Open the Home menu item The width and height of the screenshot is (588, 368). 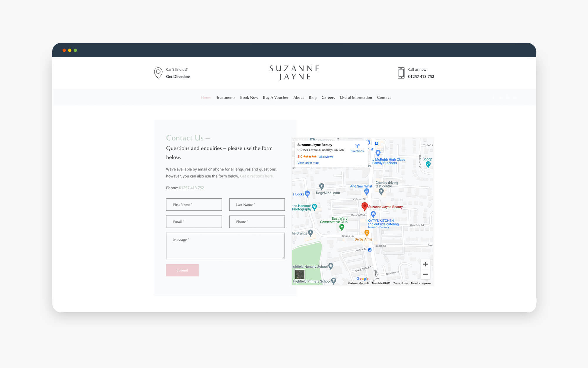[x=206, y=97]
